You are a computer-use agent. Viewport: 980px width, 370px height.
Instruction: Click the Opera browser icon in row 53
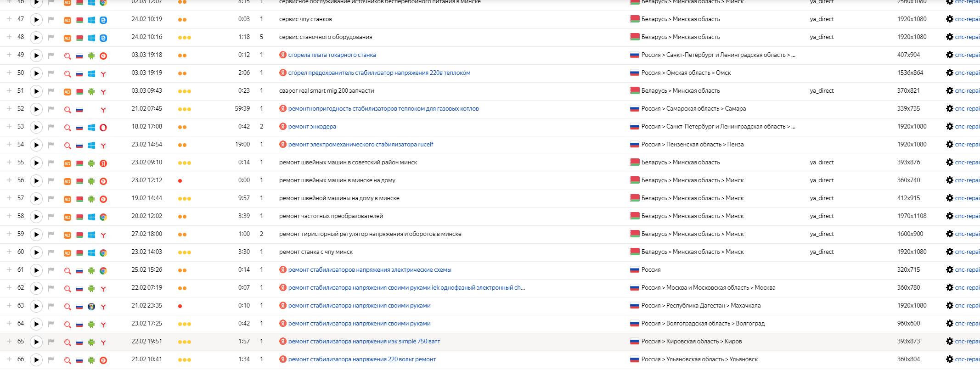tap(103, 127)
